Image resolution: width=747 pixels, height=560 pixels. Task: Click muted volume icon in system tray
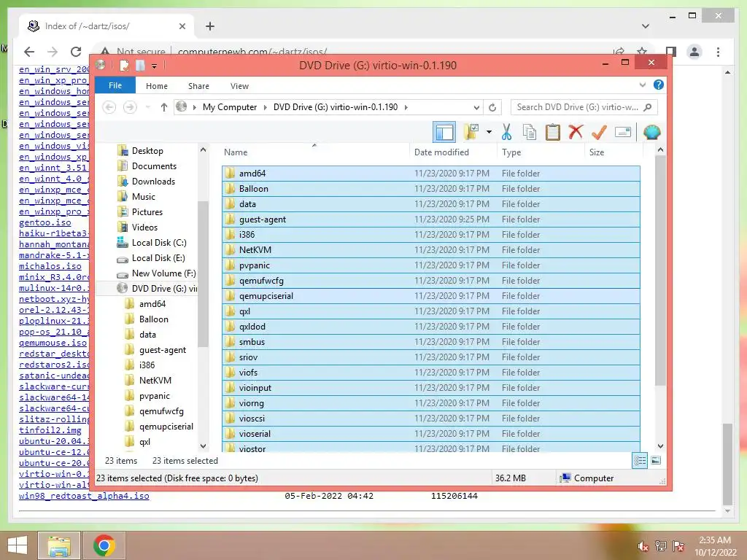(643, 546)
